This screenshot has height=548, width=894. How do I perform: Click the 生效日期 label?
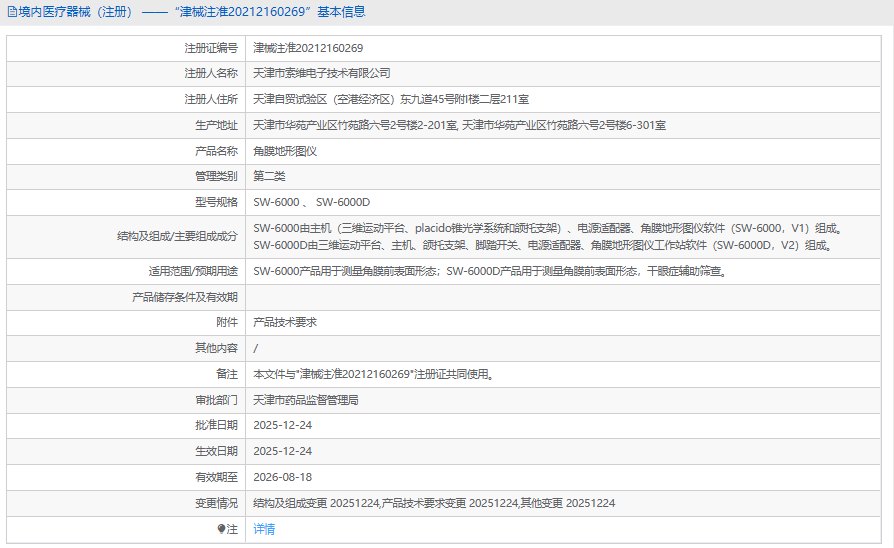216,451
